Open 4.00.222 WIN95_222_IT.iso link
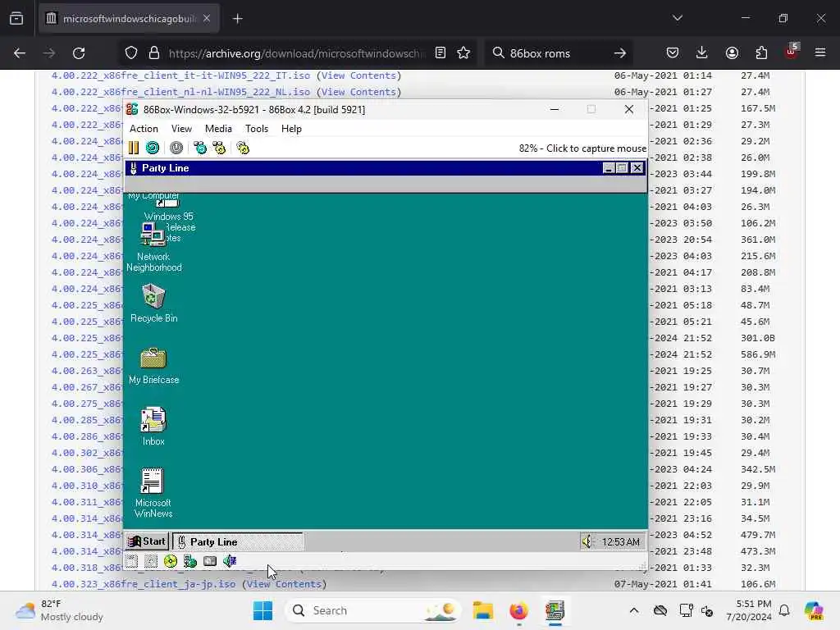840x630 pixels. (180, 75)
